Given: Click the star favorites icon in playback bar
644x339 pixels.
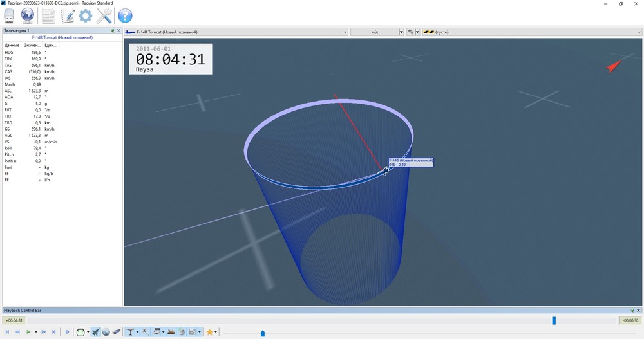Looking at the screenshot, I should [x=209, y=332].
